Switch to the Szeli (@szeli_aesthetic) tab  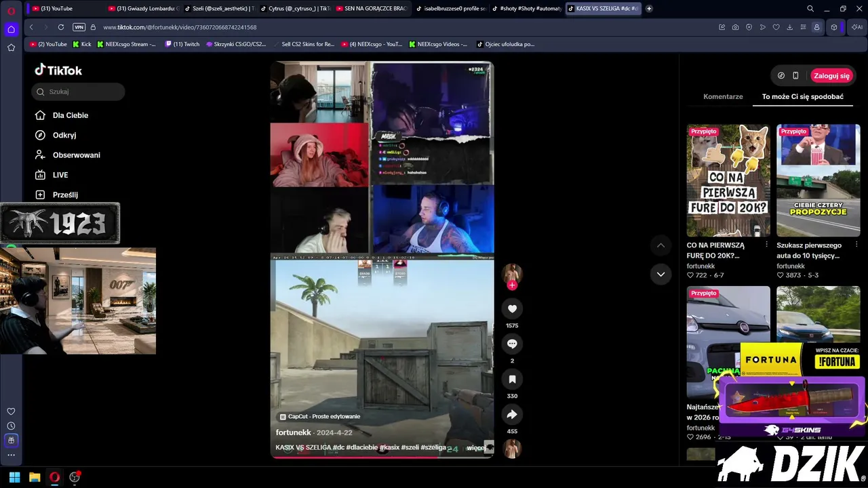219,9
